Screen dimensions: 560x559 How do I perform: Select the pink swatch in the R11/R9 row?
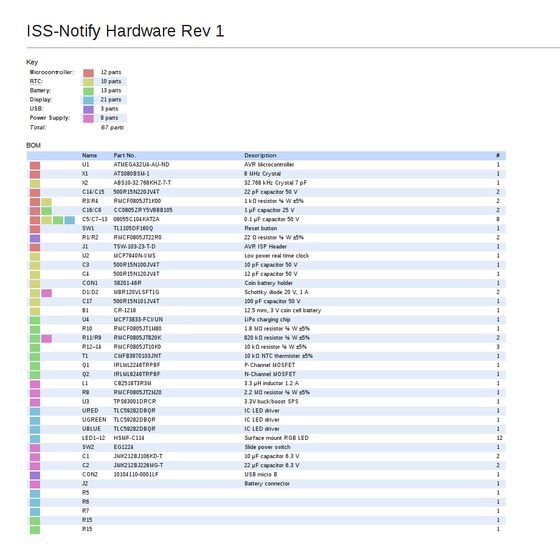[x=46, y=338]
